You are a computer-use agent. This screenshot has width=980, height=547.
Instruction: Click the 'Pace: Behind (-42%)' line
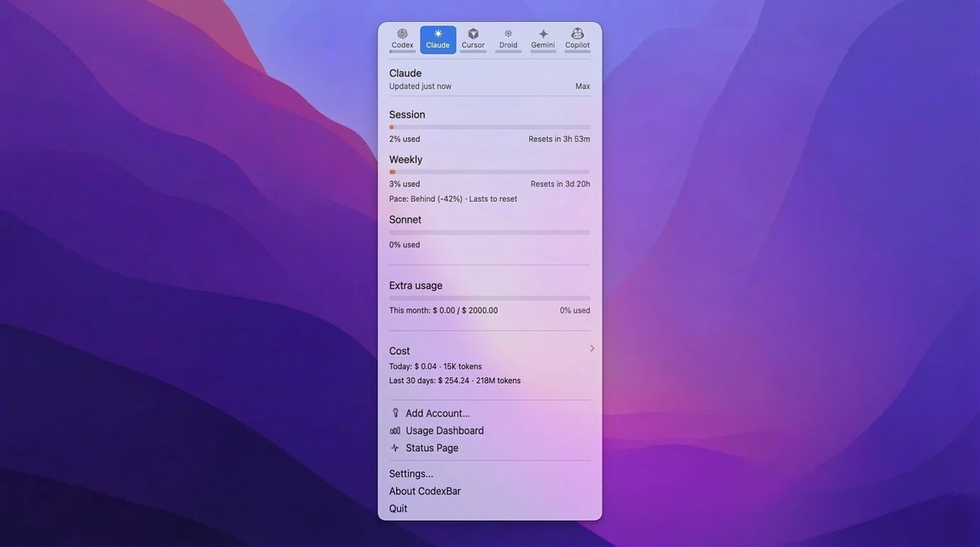tap(453, 198)
